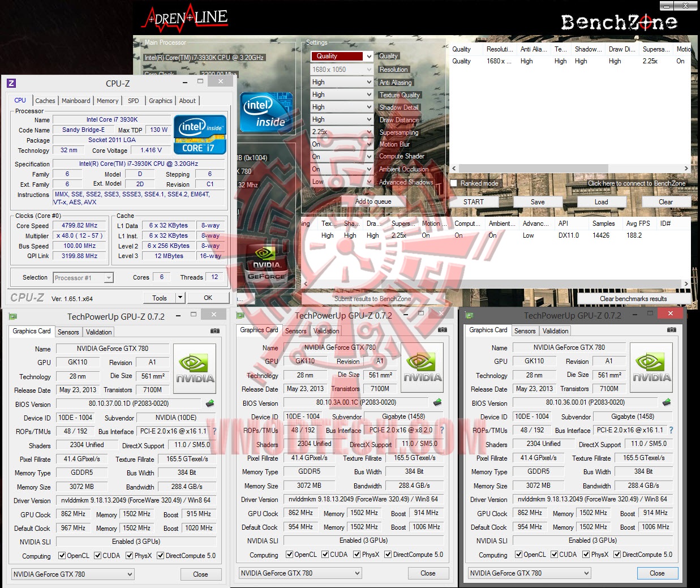Click Clear benchmarks results button

[633, 299]
